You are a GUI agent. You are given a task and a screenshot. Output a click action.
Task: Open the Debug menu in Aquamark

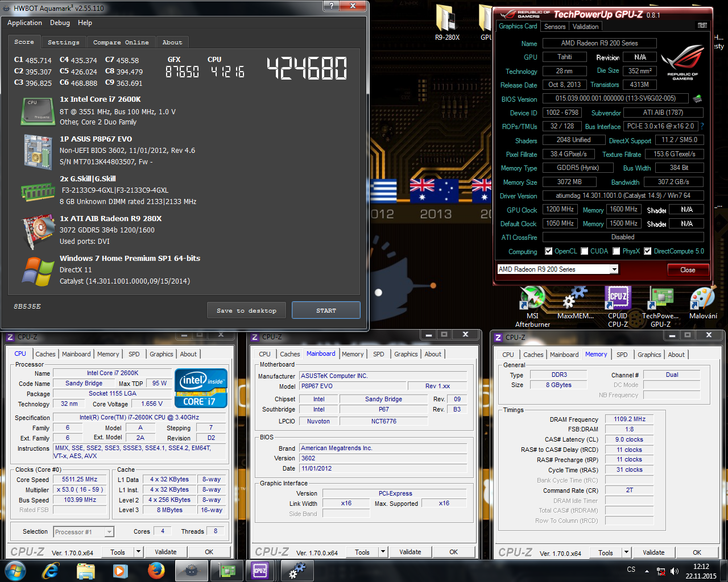[x=60, y=23]
